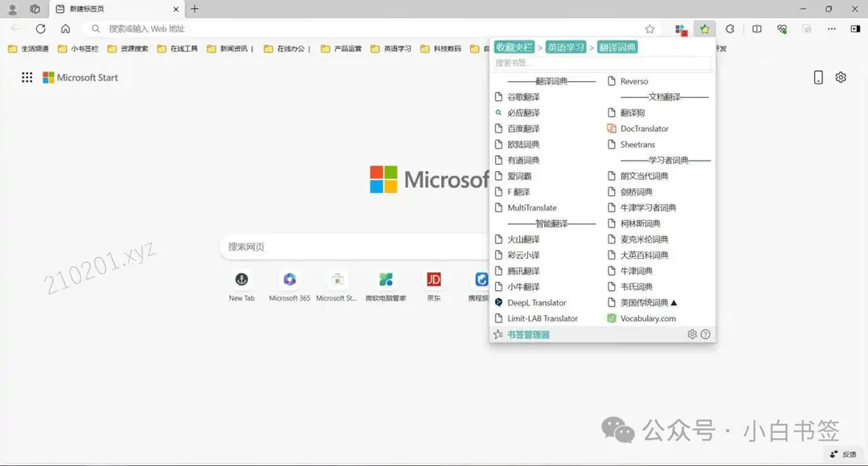This screenshot has height=466, width=868.
Task: Open the 产品运营 bookmark folder
Action: tap(341, 49)
